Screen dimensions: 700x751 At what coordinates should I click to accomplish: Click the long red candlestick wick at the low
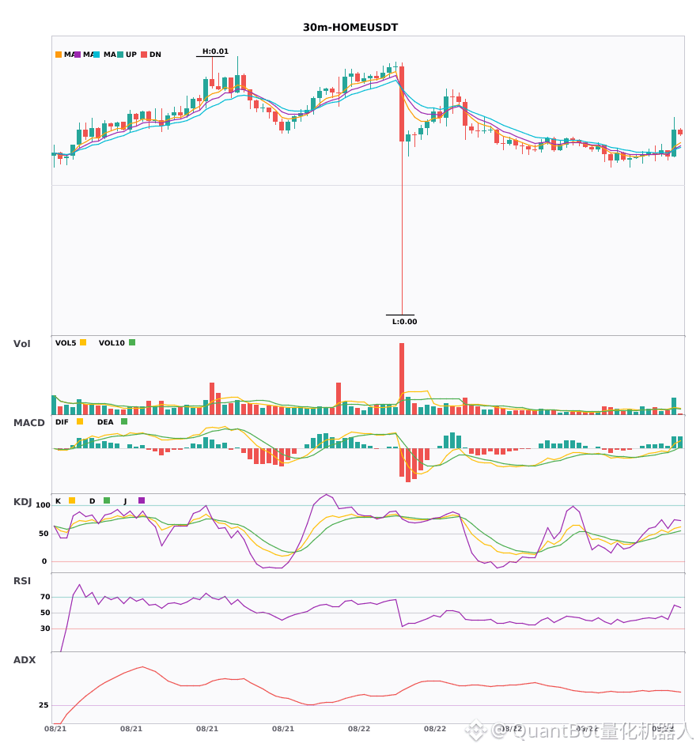click(x=402, y=228)
